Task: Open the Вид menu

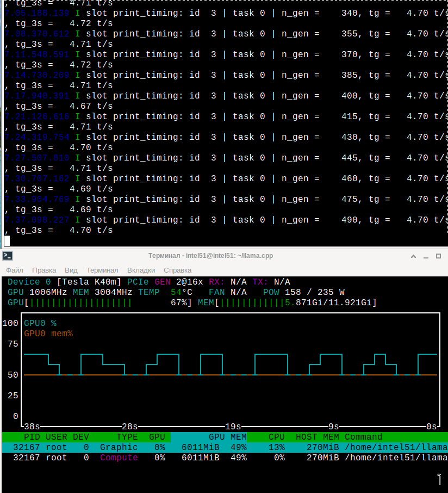Action: (71, 270)
